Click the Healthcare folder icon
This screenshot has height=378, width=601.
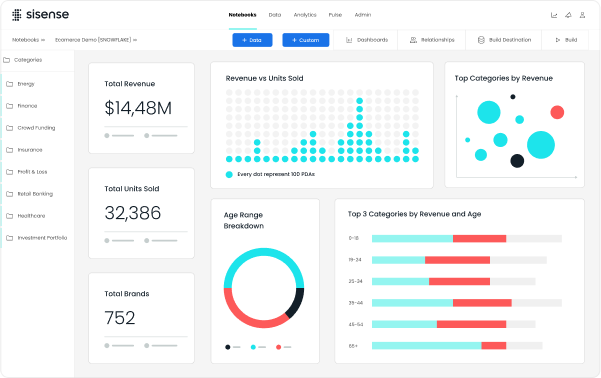[10, 216]
